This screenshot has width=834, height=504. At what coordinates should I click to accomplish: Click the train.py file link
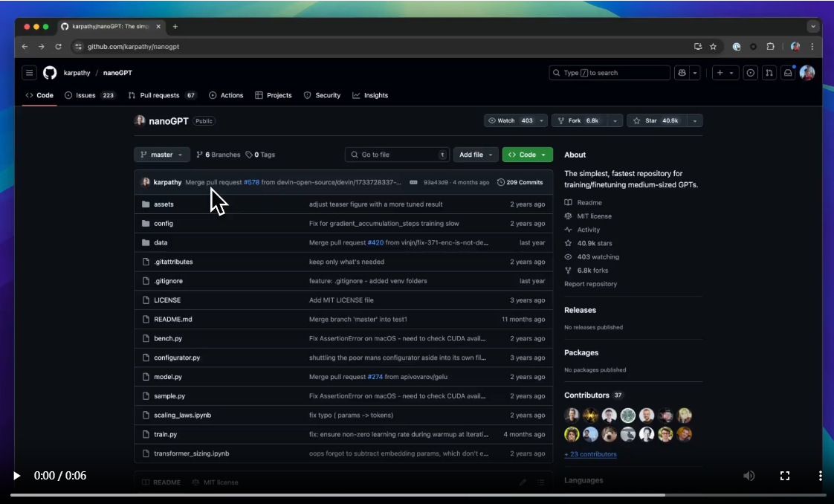click(x=165, y=434)
